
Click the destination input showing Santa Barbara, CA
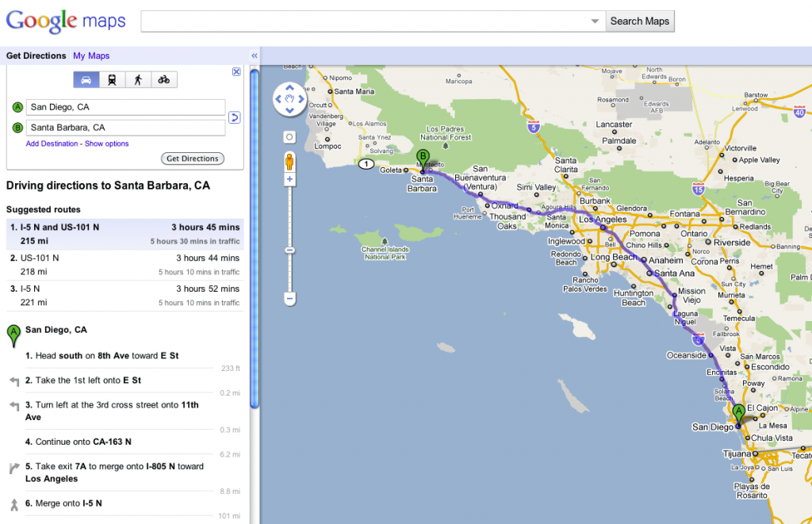pyautogui.click(x=125, y=128)
